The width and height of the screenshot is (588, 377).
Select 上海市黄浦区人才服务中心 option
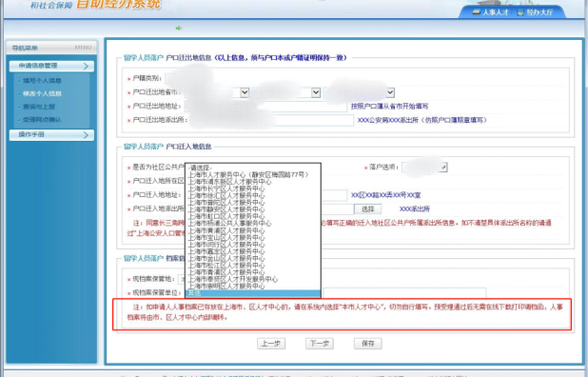253,230
